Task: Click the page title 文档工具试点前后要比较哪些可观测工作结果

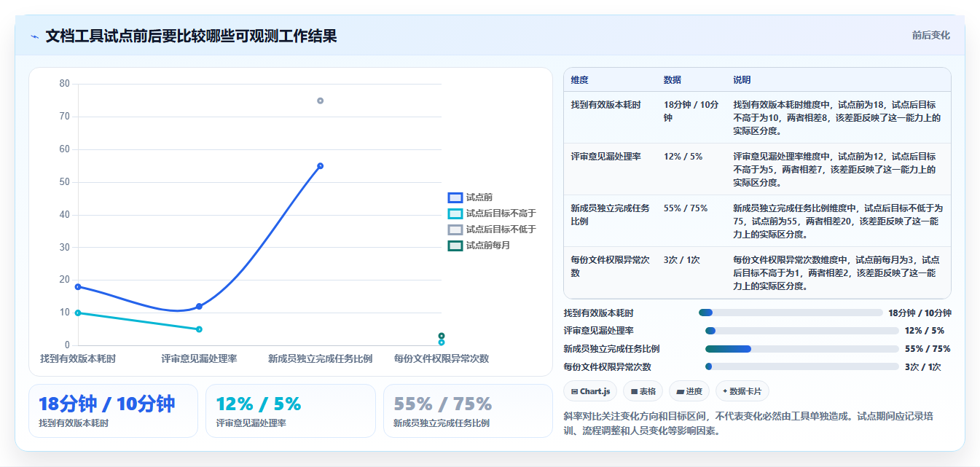Action: point(191,36)
